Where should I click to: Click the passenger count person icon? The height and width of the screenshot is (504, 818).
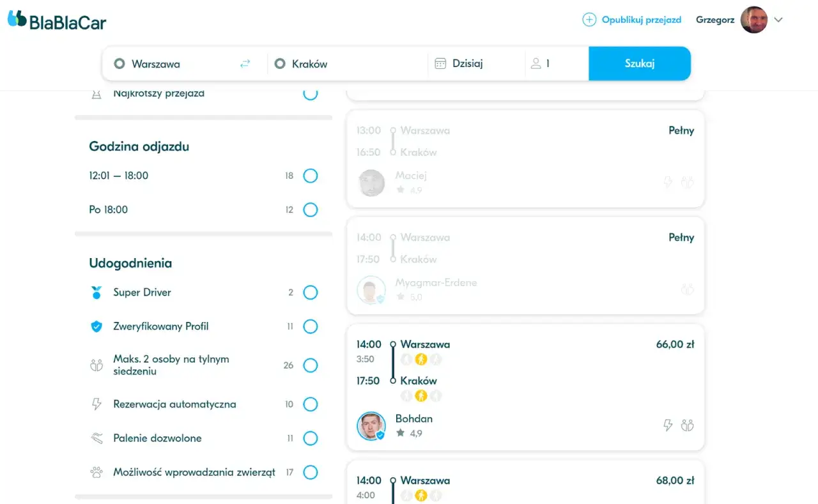click(536, 63)
